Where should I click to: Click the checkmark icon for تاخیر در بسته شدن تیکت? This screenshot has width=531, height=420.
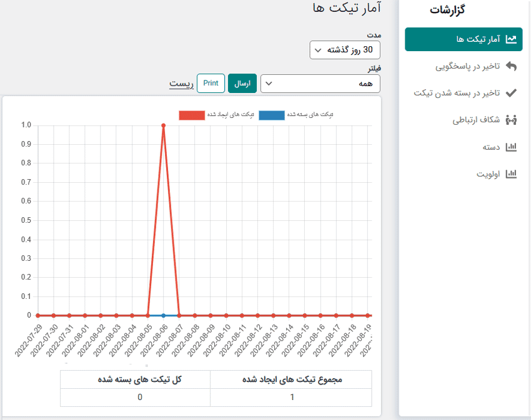pyautogui.click(x=510, y=93)
